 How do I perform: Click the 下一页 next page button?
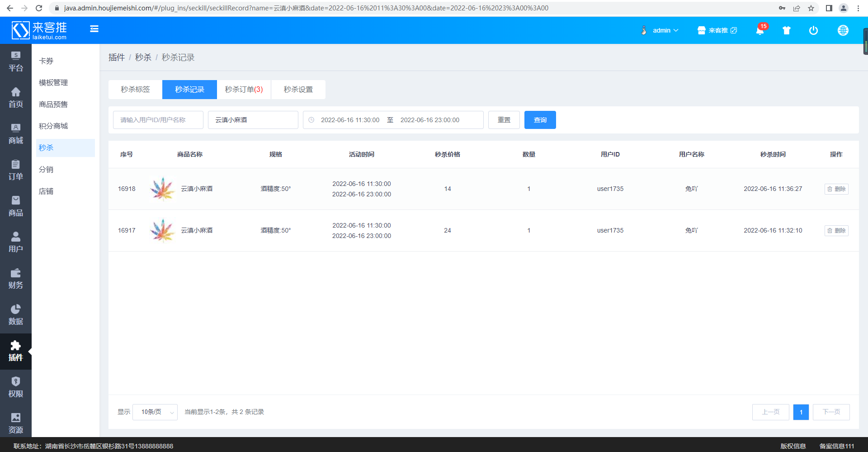coord(831,412)
